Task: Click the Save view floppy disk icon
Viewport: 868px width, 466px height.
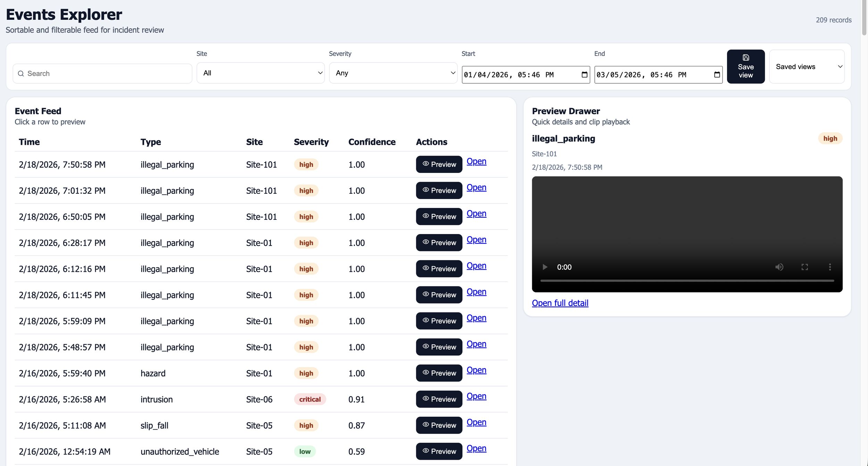Action: (x=745, y=58)
